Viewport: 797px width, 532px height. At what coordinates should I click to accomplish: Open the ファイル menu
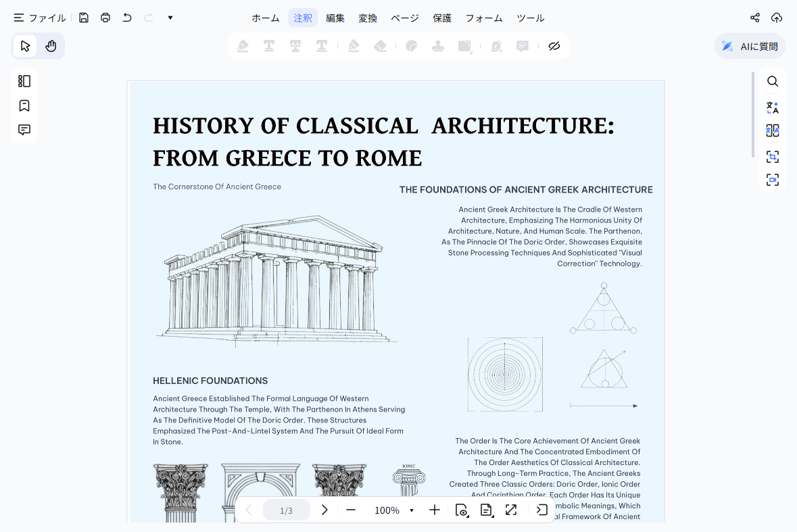40,18
